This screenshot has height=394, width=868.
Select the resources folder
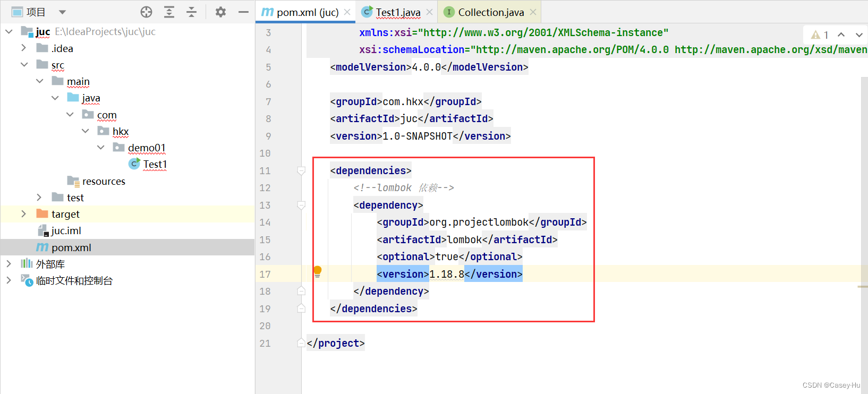(104, 181)
